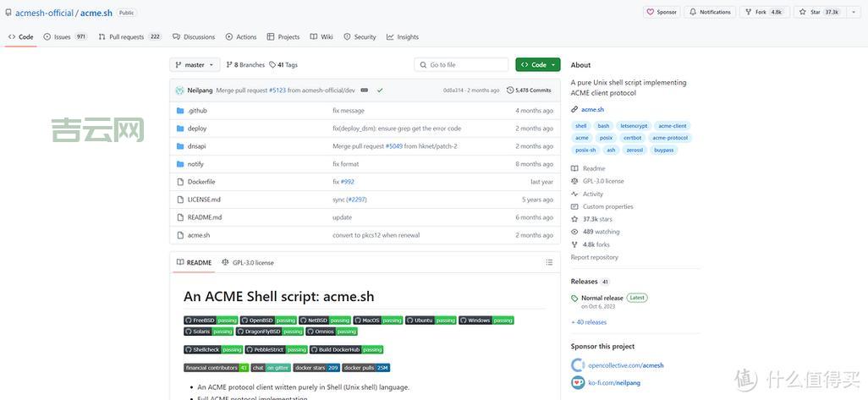Open the deploy folder
868x400 pixels.
pyautogui.click(x=196, y=129)
